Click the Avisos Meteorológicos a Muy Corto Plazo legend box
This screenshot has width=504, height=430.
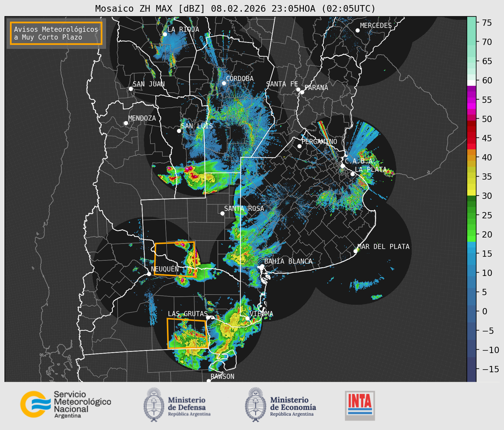click(56, 33)
